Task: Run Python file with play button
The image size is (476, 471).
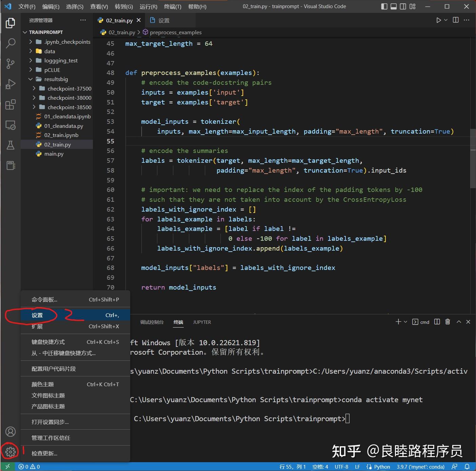Action: [438, 20]
